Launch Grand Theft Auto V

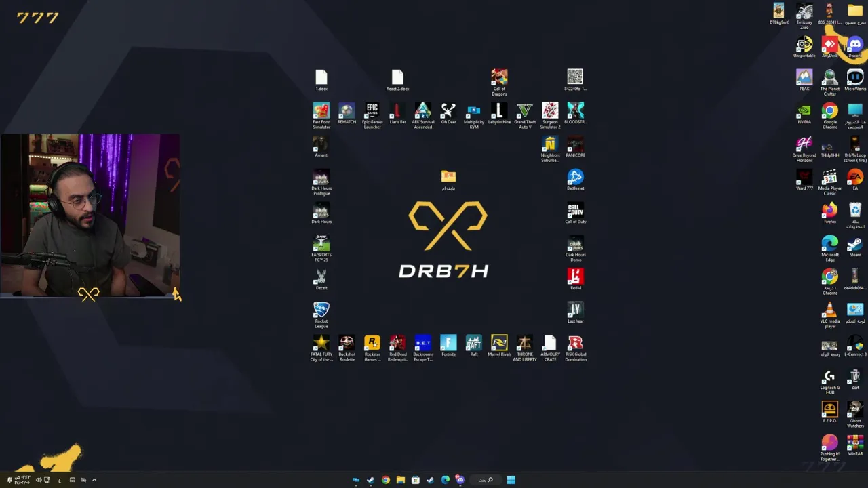(x=525, y=115)
